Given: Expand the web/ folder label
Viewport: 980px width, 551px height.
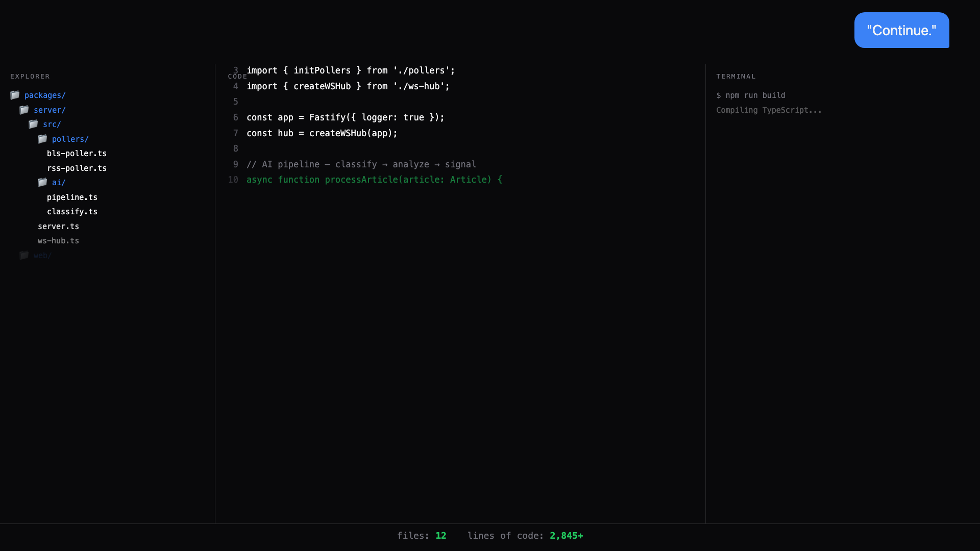Looking at the screenshot, I should coord(42,256).
